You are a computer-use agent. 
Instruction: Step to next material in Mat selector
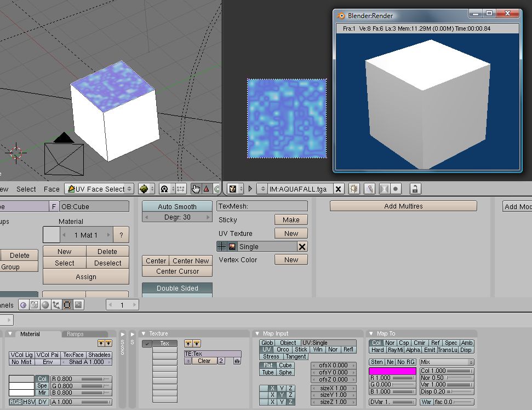pyautogui.click(x=108, y=234)
